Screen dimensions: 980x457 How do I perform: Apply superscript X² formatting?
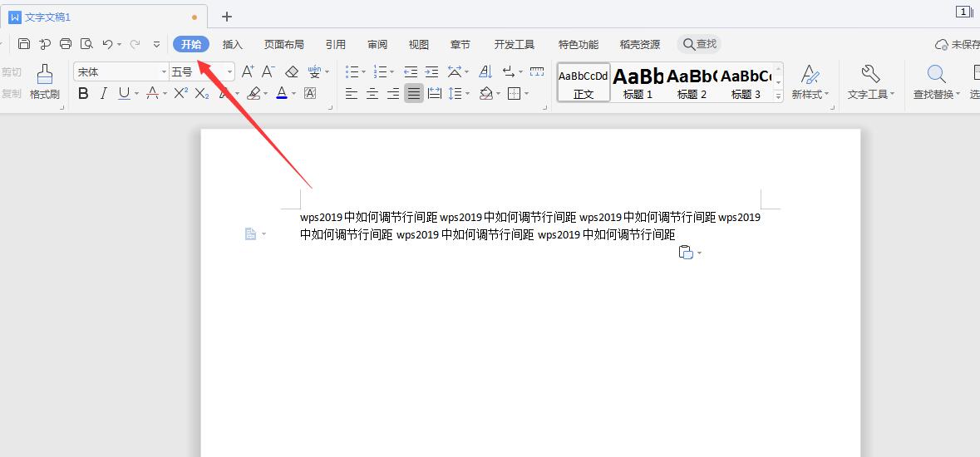point(180,93)
